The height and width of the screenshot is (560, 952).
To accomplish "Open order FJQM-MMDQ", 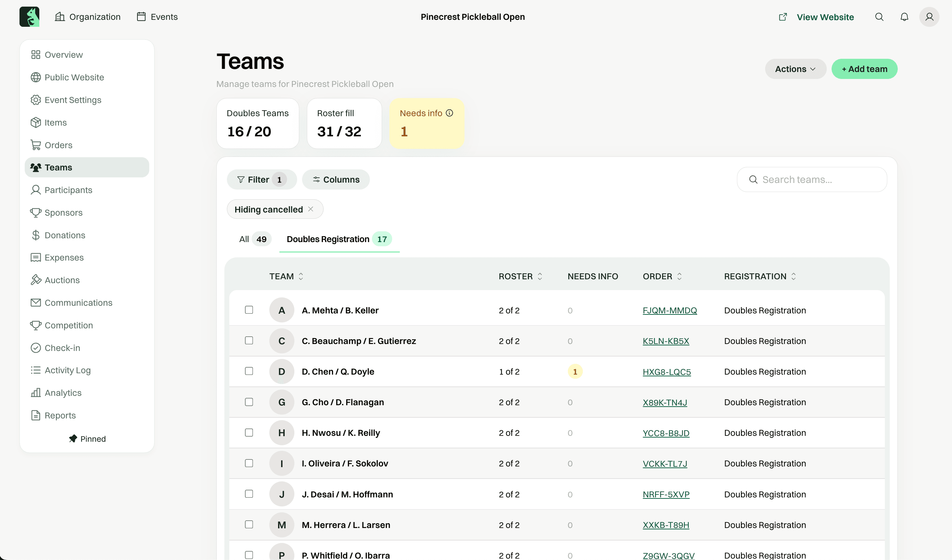I will coord(670,310).
